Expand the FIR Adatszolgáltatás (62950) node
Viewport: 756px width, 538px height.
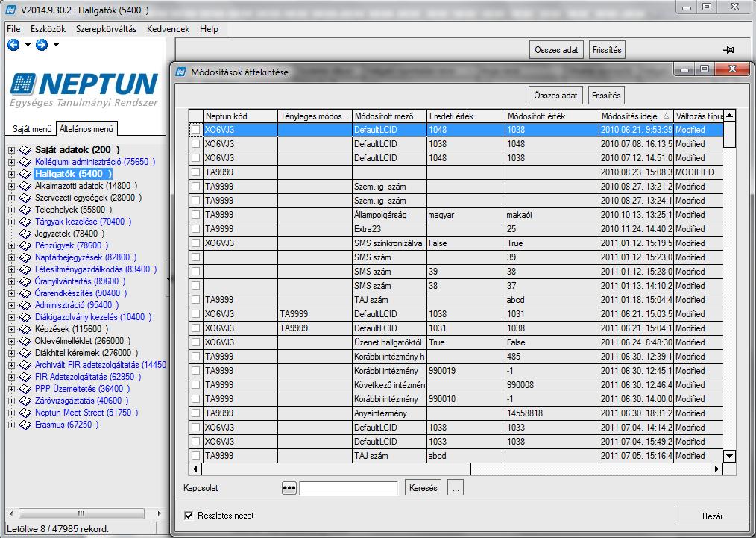[x=12, y=377]
